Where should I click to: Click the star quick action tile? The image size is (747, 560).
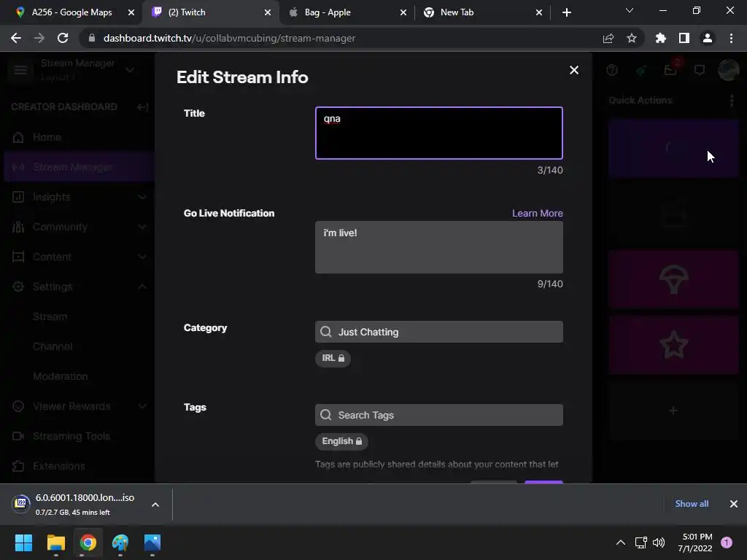[673, 345]
